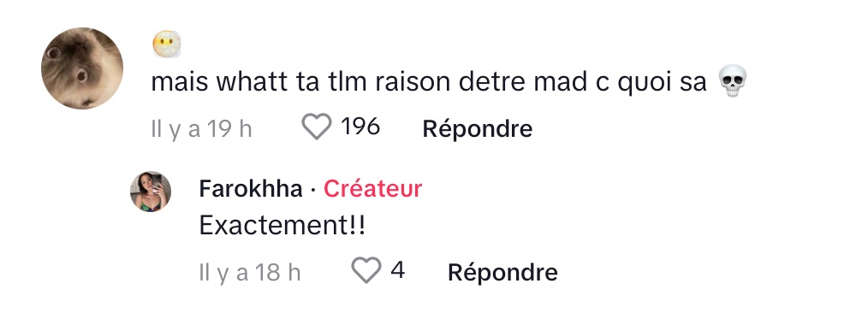Reply to Farokhha's "Exactement!!" comment
Image resolution: width=868 pixels, height=313 pixels.
point(502,272)
